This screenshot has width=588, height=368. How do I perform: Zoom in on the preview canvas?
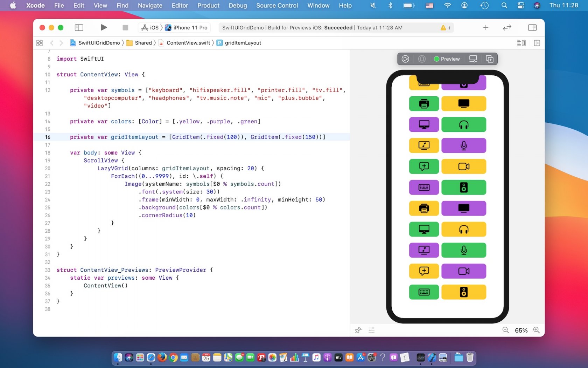[x=536, y=330]
